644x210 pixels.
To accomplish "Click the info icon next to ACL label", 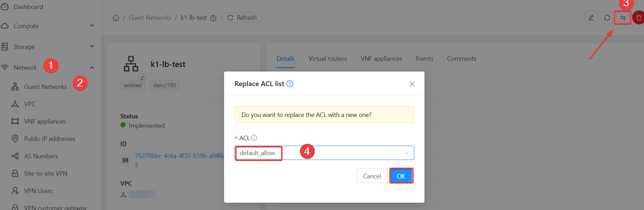I will [x=254, y=138].
